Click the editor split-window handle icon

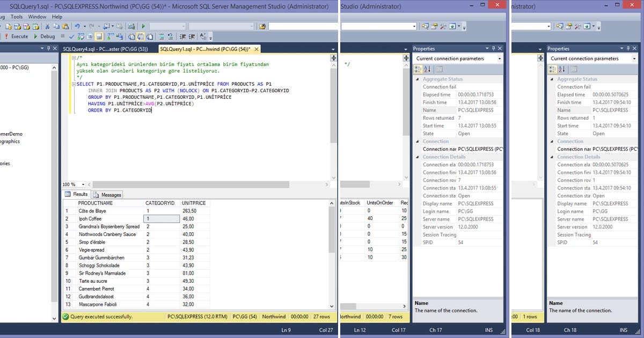(333, 58)
